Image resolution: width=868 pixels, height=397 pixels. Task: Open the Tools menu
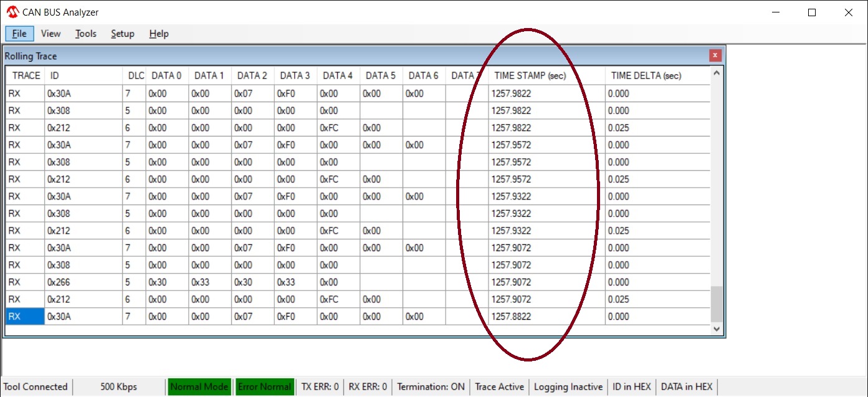86,34
